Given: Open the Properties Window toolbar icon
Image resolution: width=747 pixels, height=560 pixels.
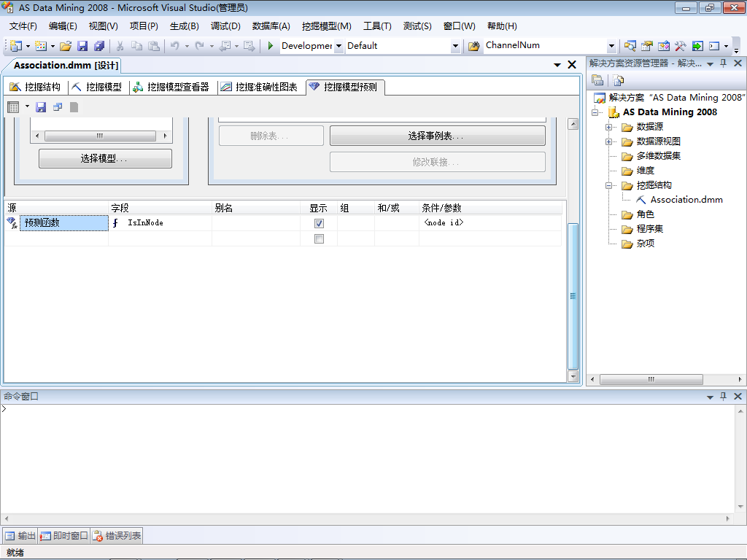Looking at the screenshot, I should (646, 46).
